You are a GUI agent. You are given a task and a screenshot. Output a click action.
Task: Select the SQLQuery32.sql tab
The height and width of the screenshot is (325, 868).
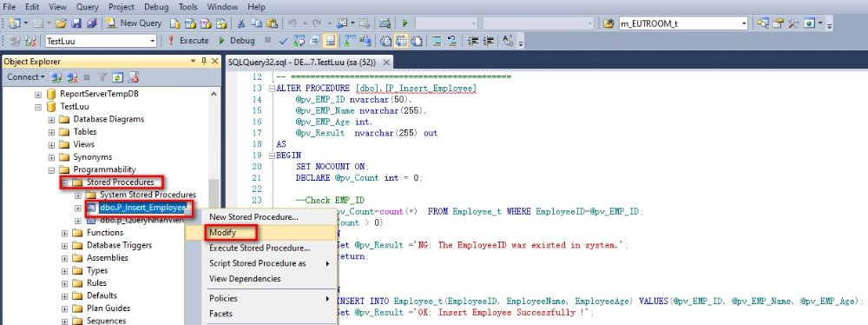pyautogui.click(x=302, y=62)
